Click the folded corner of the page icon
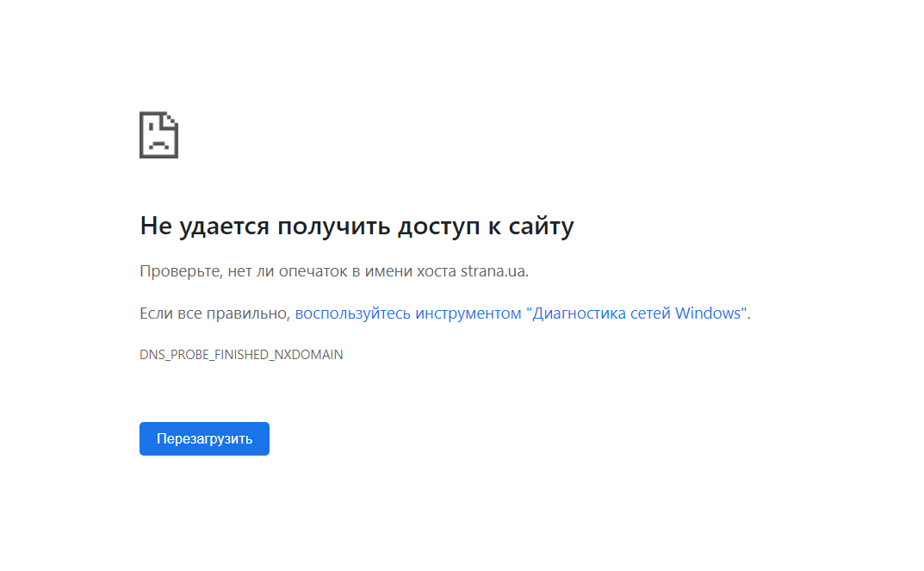This screenshot has height=571, width=924. [171, 119]
